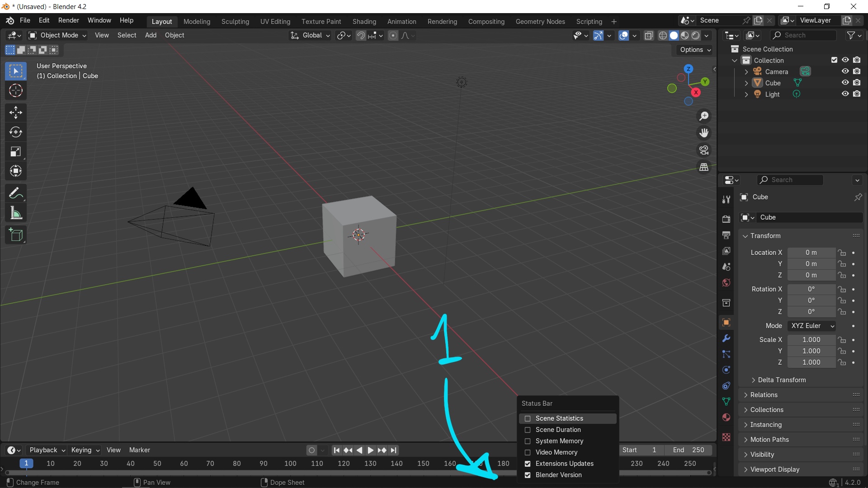Open the File menu

click(25, 21)
